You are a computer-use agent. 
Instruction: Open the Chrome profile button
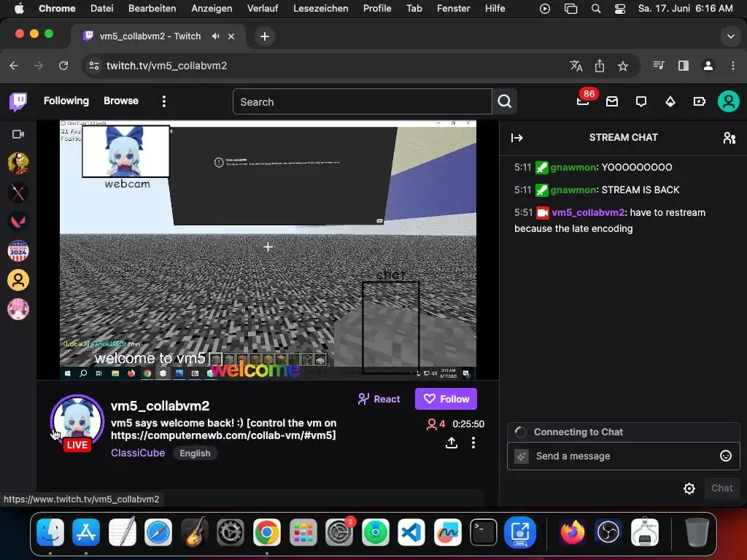pos(708,66)
